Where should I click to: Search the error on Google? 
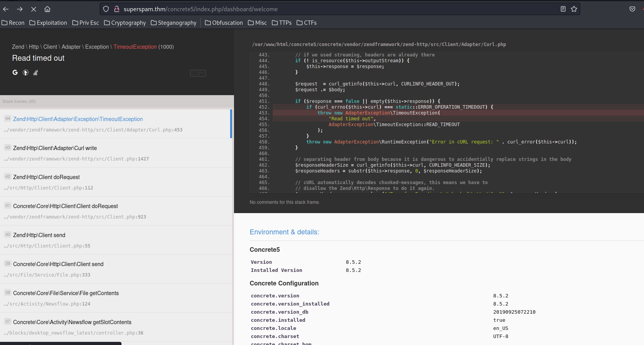click(15, 72)
